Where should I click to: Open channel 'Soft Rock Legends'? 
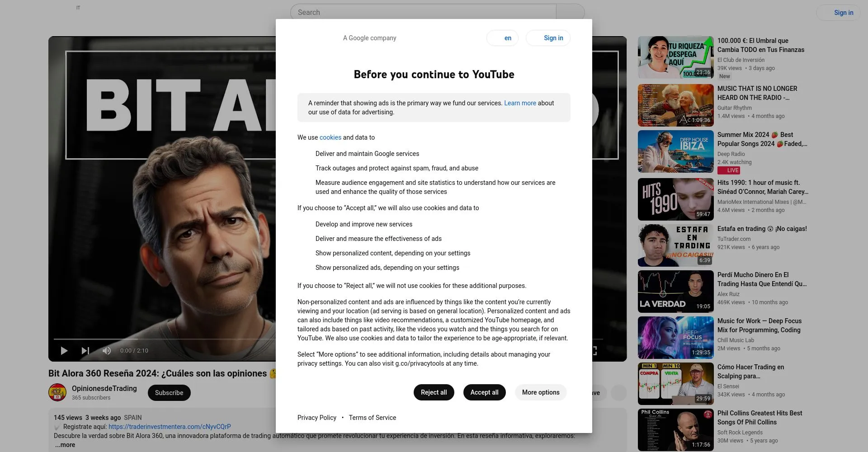point(740,433)
